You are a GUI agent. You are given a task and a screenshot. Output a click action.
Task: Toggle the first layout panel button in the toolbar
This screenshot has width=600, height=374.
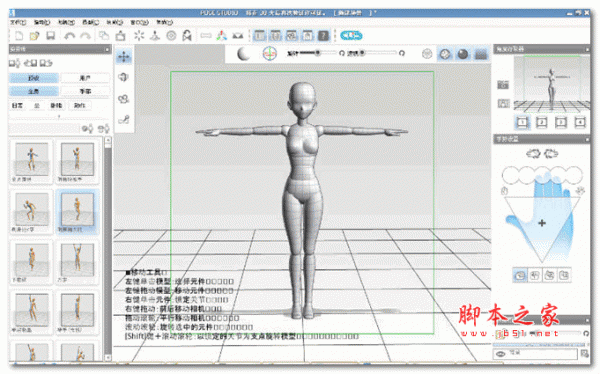tap(259, 36)
